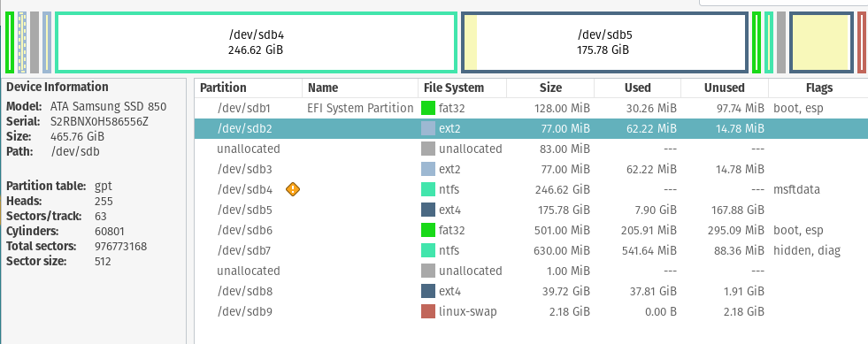
Task: Click the total sectors value 976773168
Action: click(120, 246)
